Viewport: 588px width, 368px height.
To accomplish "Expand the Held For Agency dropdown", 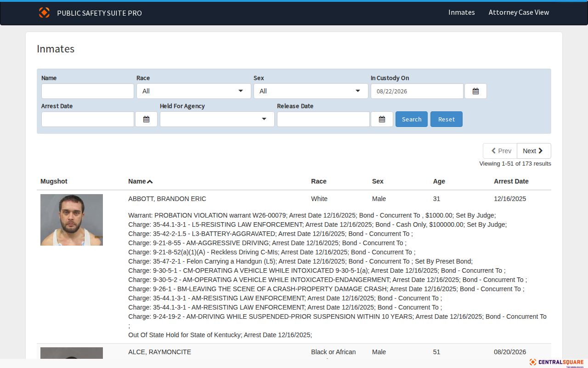I will click(x=217, y=119).
